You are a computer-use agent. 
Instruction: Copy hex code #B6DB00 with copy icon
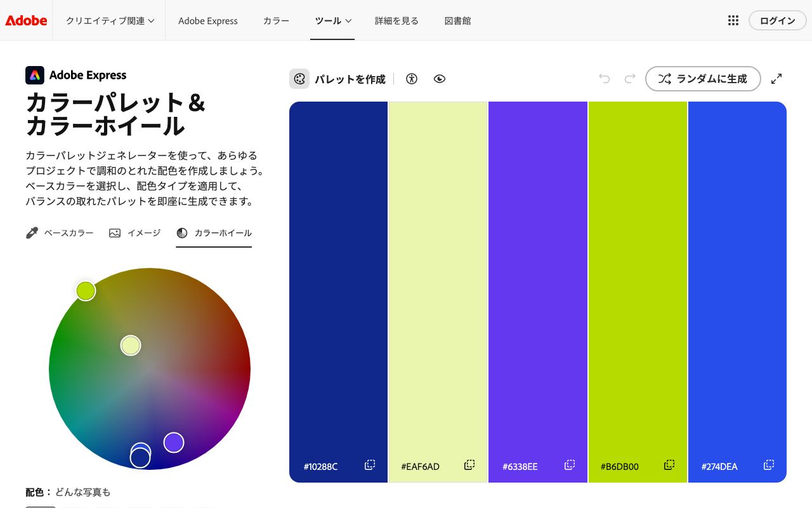[x=669, y=465]
